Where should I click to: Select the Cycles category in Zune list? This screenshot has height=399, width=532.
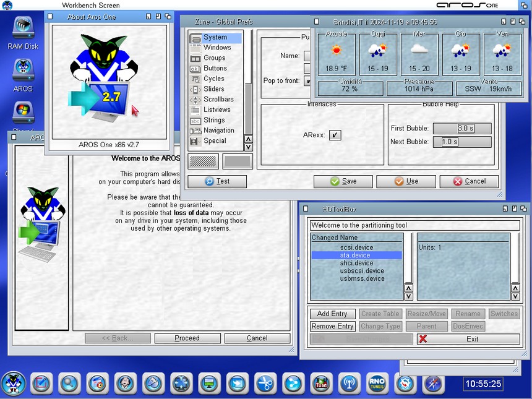tap(215, 79)
